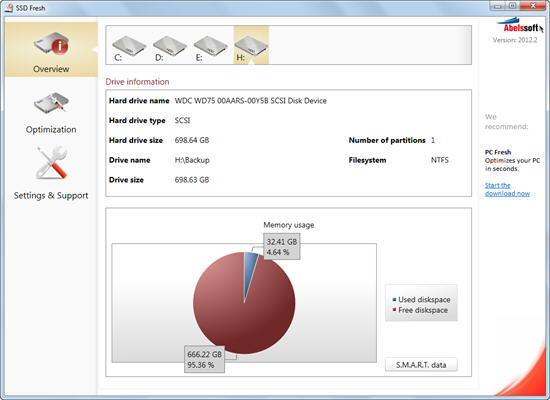Click the Overview label in sidebar

coord(51,69)
